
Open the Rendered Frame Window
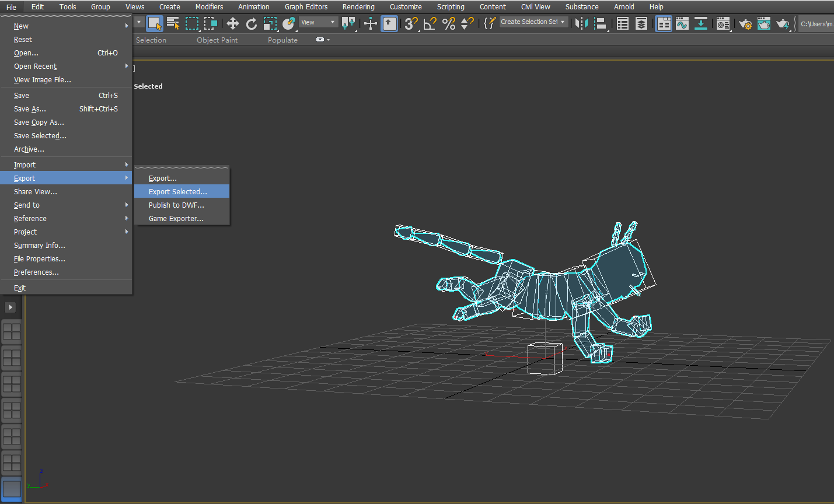[764, 23]
